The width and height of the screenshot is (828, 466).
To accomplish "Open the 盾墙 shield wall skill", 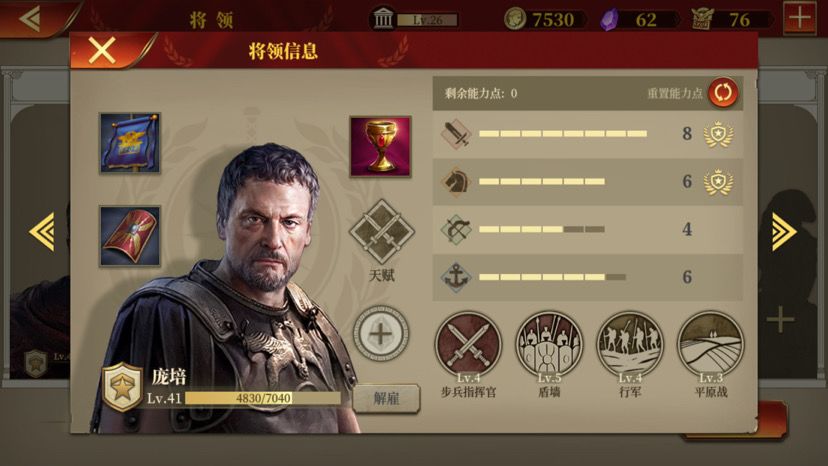I will [549, 344].
